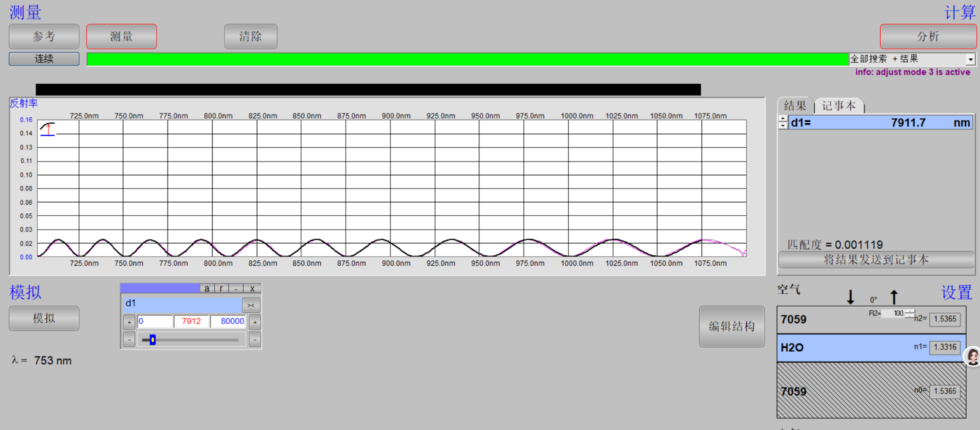980x430 pixels.
Task: Click the avatar icon at right edge
Action: 972,356
